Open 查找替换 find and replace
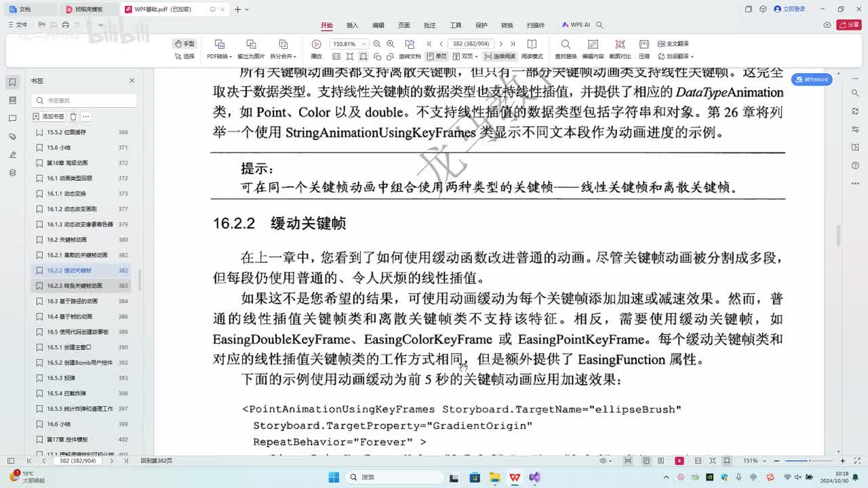 pyautogui.click(x=566, y=49)
